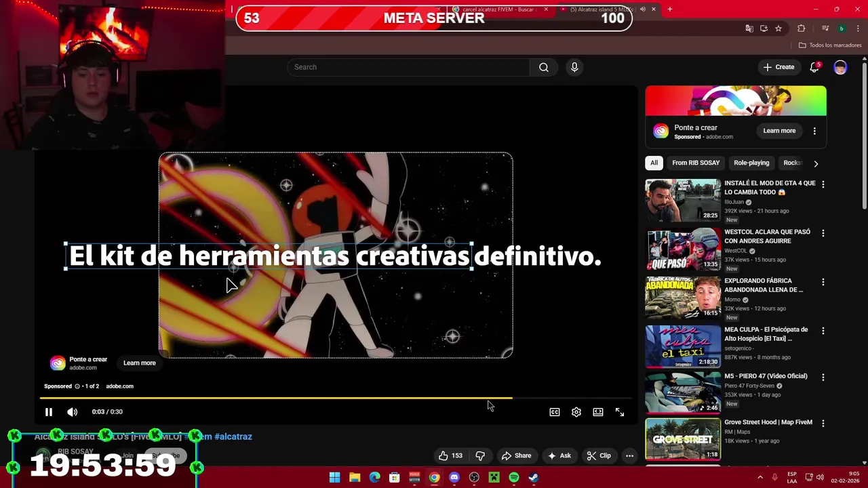This screenshot has width=868, height=488.
Task: Create a Clip of the video
Action: 599,455
